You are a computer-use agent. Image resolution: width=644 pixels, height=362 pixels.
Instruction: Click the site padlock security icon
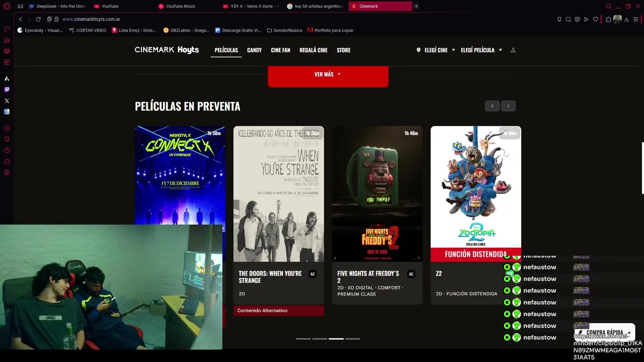pos(56,19)
